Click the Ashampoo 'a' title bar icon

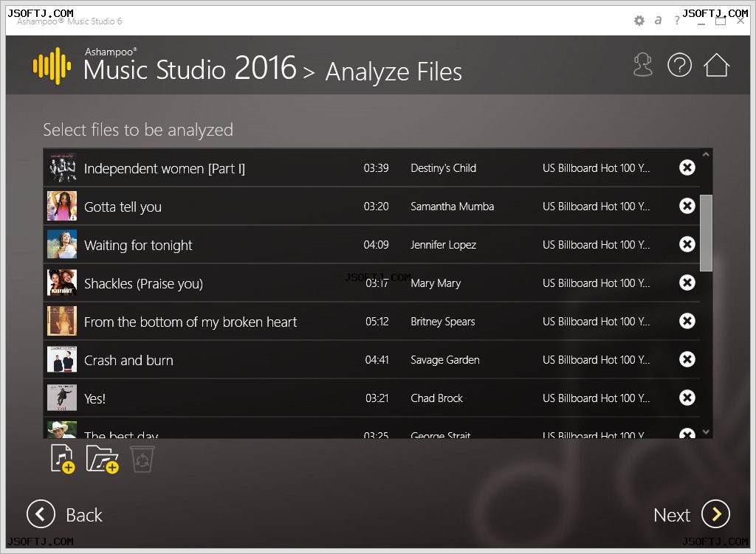coord(658,20)
